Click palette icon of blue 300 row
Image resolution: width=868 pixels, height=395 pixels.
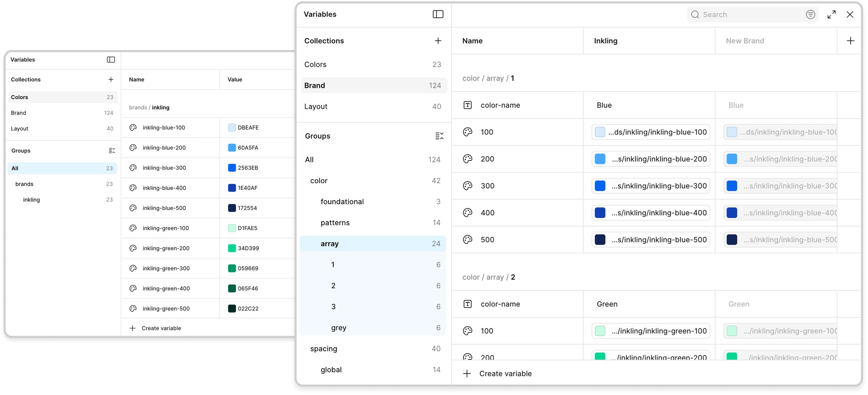pyautogui.click(x=468, y=186)
